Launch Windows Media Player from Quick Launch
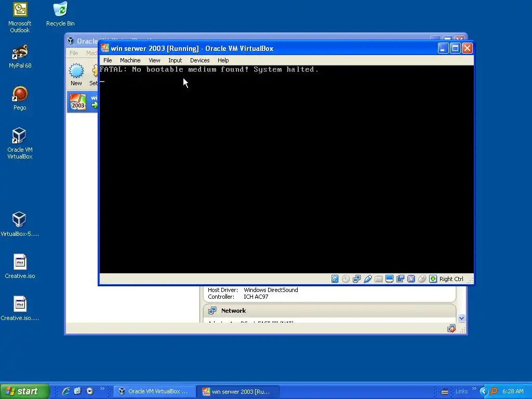532x399 pixels. (x=89, y=391)
